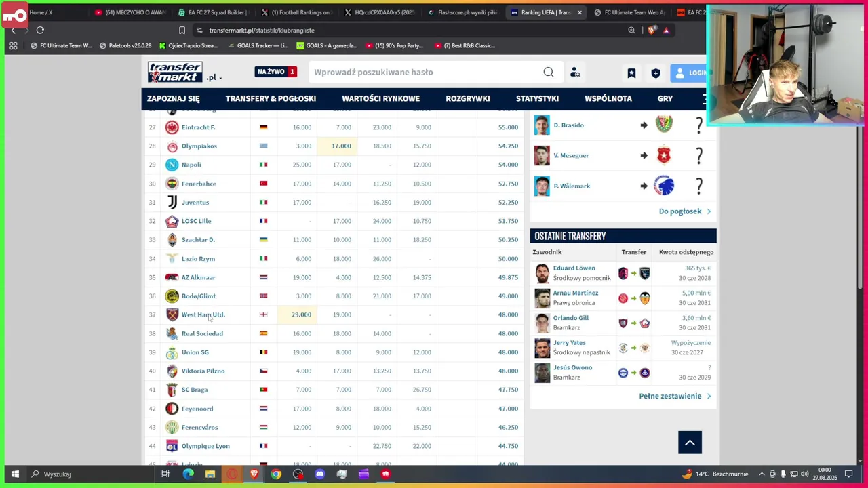The height and width of the screenshot is (488, 868).
Task: Click the browser back arrow
Action: click(13, 30)
